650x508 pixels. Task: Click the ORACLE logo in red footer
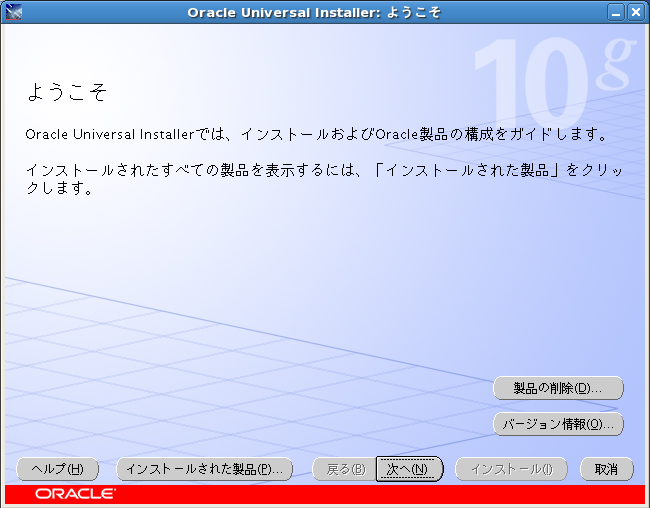pos(75,493)
